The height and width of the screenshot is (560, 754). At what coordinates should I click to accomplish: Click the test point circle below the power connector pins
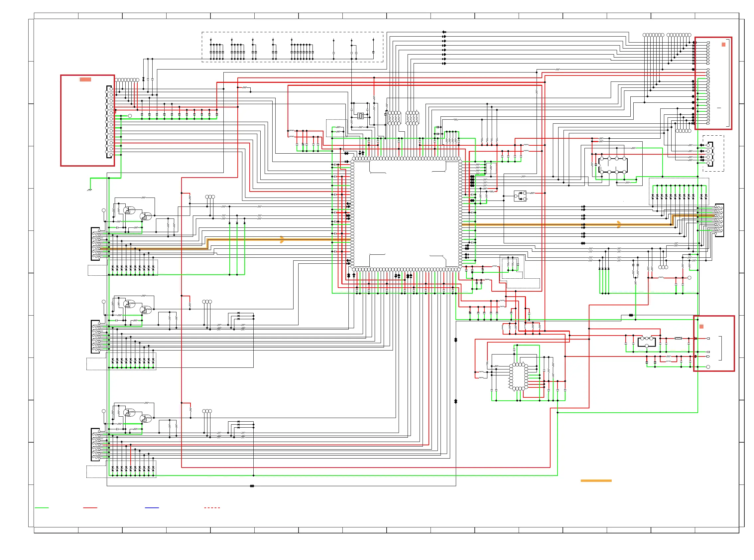(708, 367)
